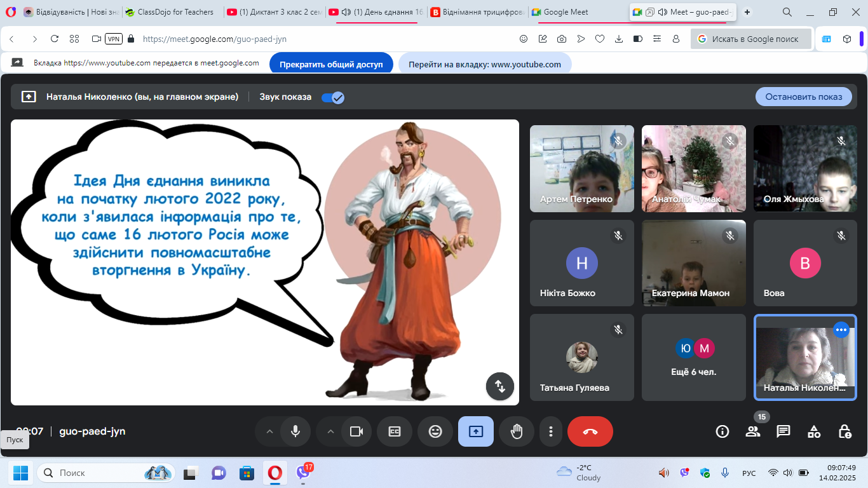The image size is (868, 488).
Task: Open host controls lock icon
Action: click(x=844, y=431)
